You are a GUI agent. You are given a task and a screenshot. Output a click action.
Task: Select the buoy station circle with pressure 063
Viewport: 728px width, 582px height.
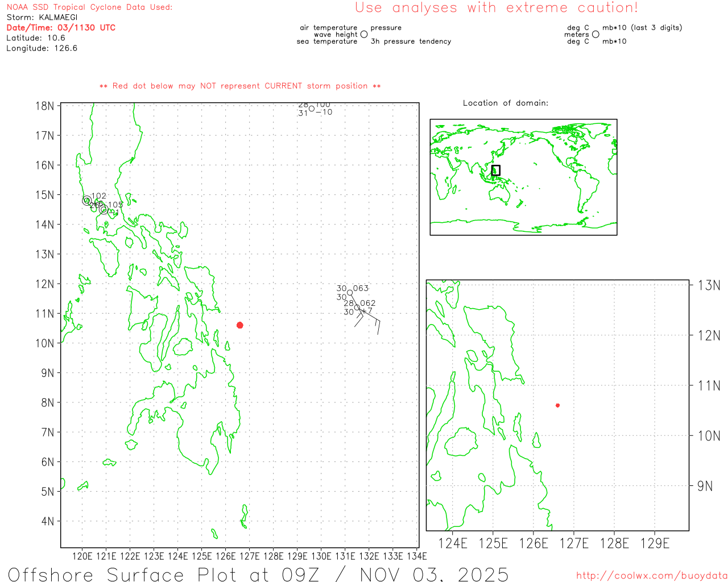[350, 293]
